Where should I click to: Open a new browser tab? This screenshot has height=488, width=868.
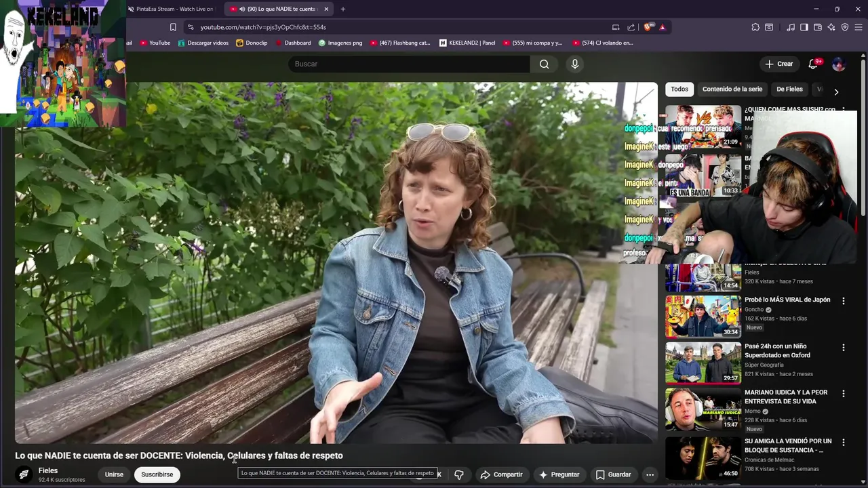(x=343, y=9)
